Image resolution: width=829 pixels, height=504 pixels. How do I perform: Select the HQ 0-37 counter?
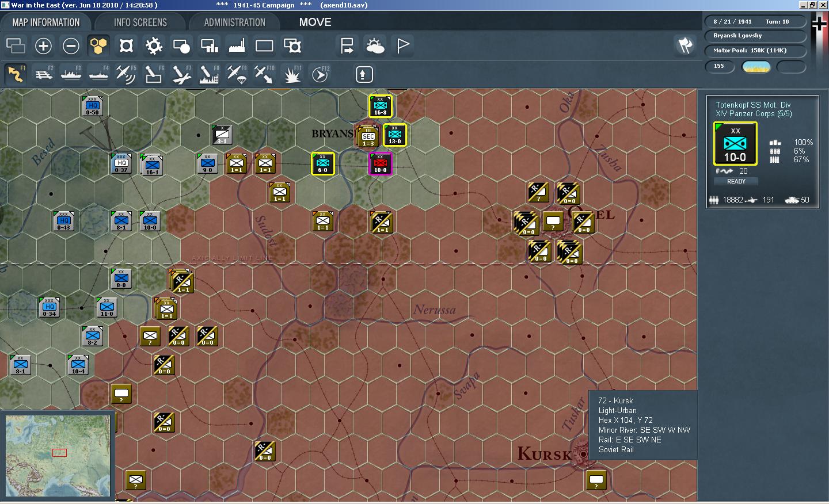(121, 164)
